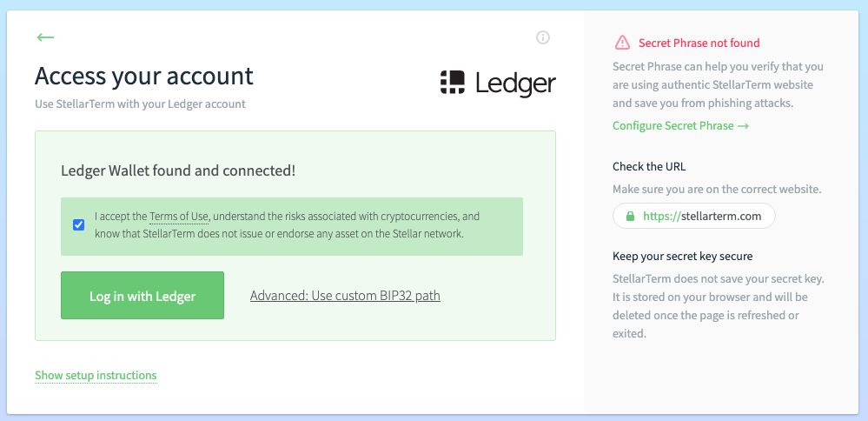Click the green back arrow

click(x=45, y=37)
